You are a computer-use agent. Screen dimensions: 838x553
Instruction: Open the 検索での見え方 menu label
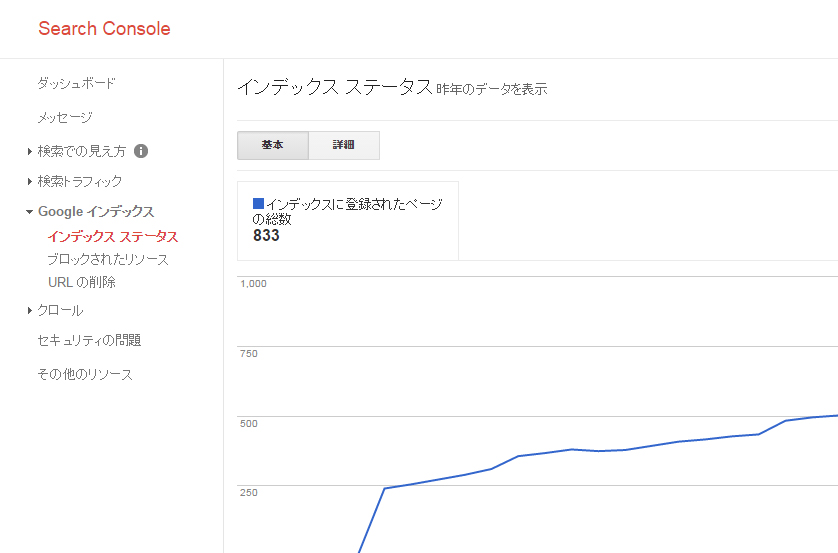tap(82, 151)
